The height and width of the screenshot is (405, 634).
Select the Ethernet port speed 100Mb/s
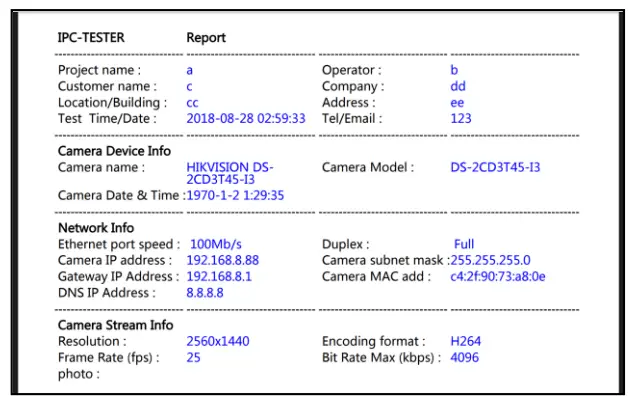pos(216,244)
